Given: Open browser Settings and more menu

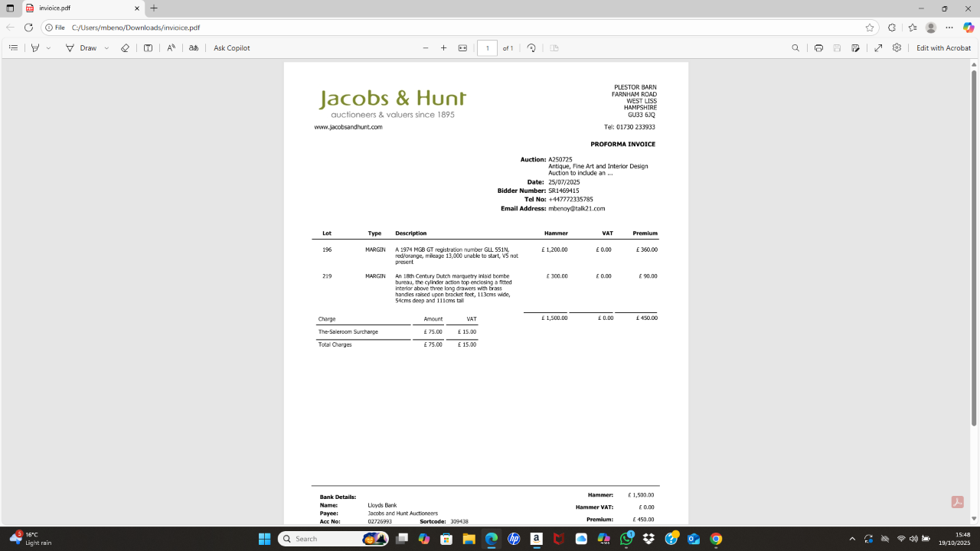Looking at the screenshot, I should point(949,28).
